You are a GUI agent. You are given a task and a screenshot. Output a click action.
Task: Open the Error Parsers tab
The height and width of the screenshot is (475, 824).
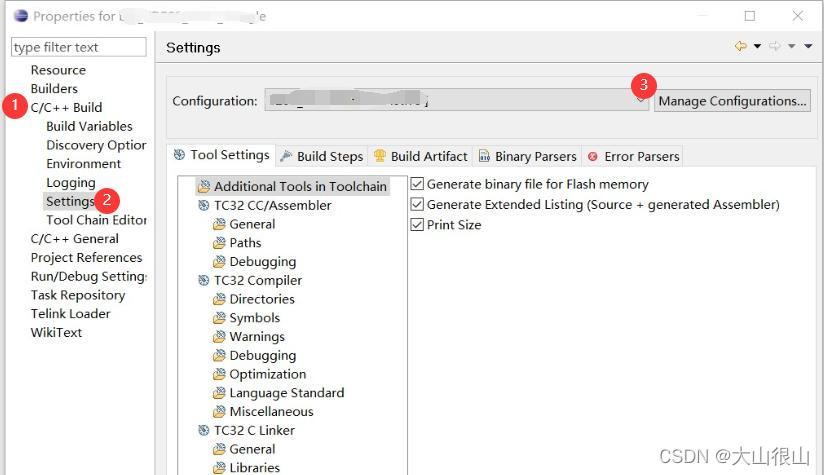[x=634, y=156]
